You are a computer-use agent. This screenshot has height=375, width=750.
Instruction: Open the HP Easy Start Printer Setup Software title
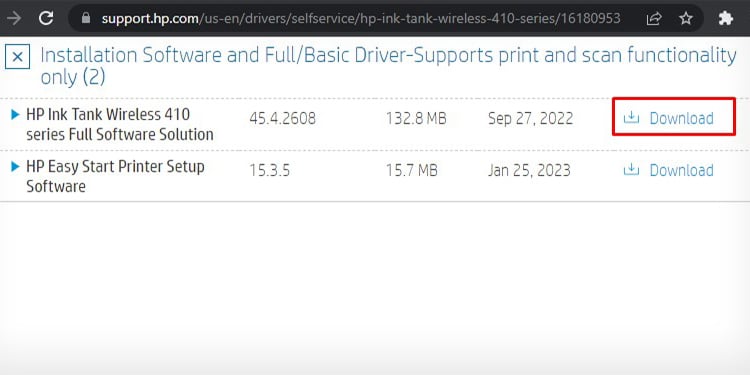point(115,176)
